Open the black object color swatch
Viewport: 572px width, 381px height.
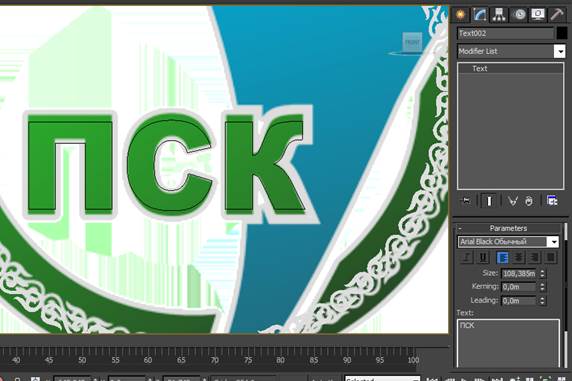[562, 34]
